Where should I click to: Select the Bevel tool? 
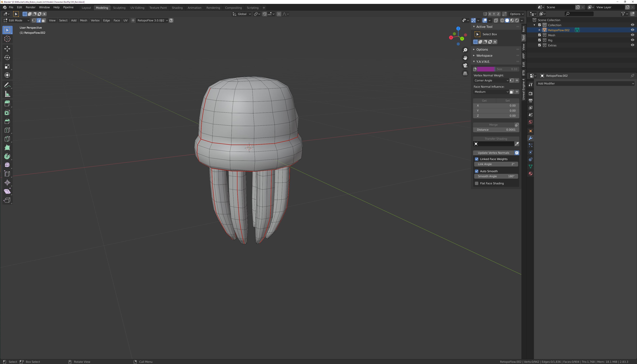coord(7,121)
